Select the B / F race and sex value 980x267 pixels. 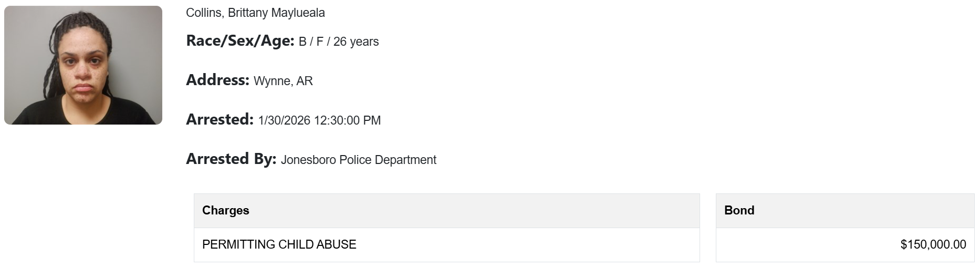click(x=311, y=42)
